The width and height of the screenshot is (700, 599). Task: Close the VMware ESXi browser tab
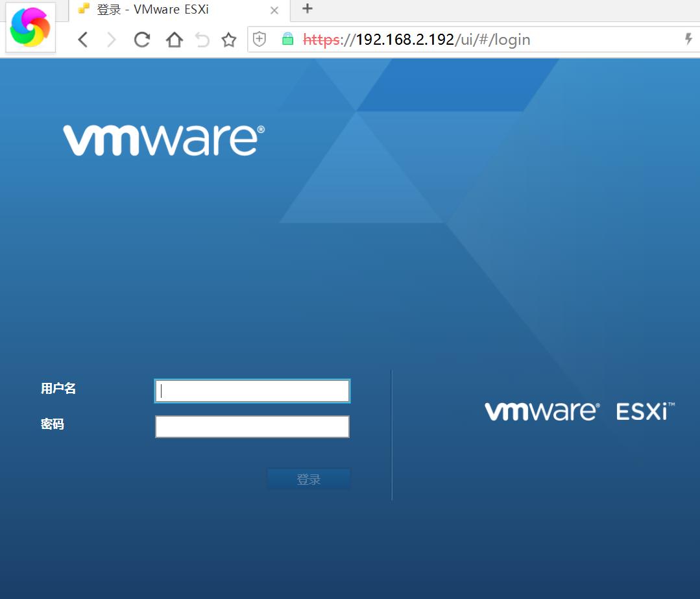pos(274,10)
